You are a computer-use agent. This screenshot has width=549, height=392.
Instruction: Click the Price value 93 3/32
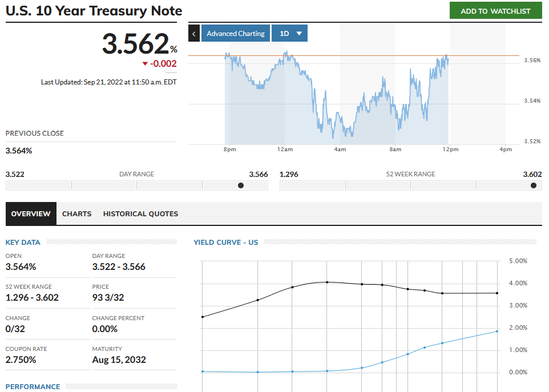point(108,297)
